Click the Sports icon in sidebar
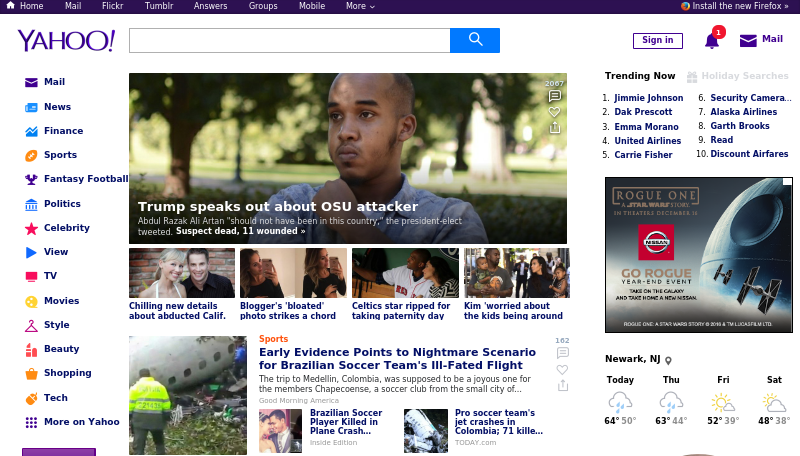The height and width of the screenshot is (456, 800). 31,155
